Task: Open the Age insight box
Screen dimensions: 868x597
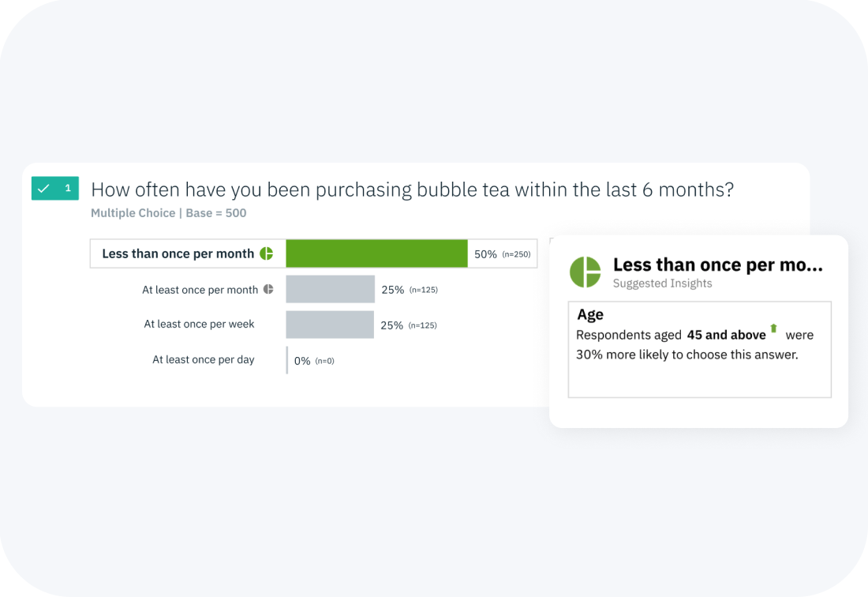Action: [x=700, y=350]
